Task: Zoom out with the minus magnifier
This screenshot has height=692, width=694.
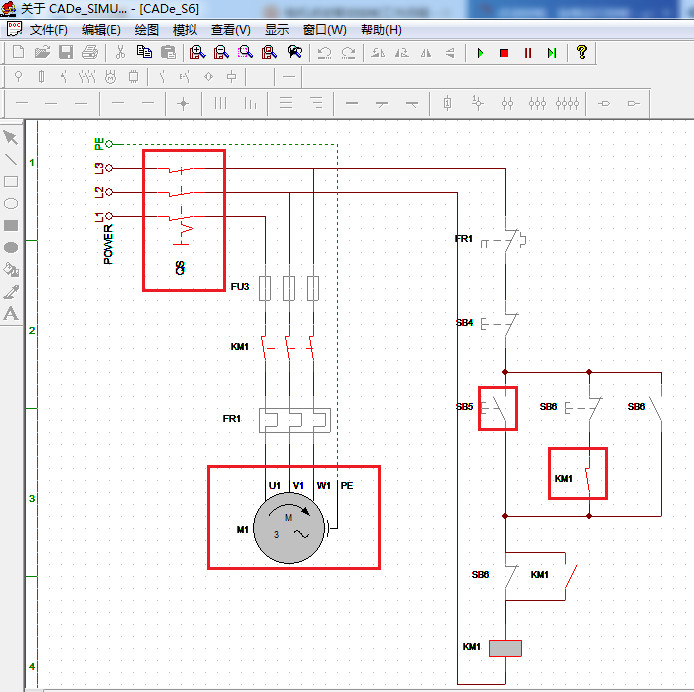Action: [221, 52]
